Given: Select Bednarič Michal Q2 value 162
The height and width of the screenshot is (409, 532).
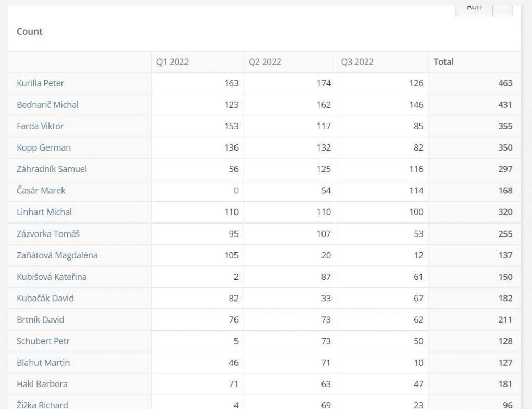Looking at the screenshot, I should coord(324,105).
